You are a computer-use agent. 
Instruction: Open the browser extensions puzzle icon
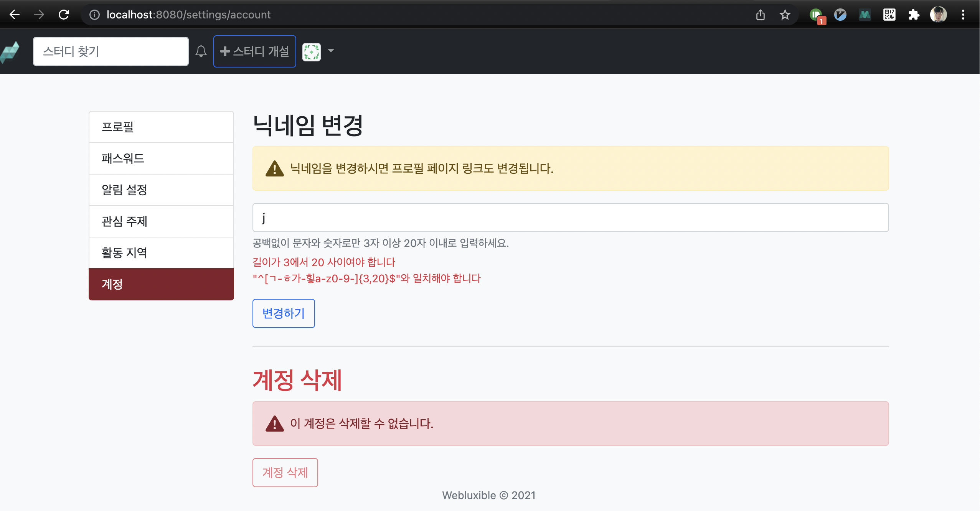[914, 15]
